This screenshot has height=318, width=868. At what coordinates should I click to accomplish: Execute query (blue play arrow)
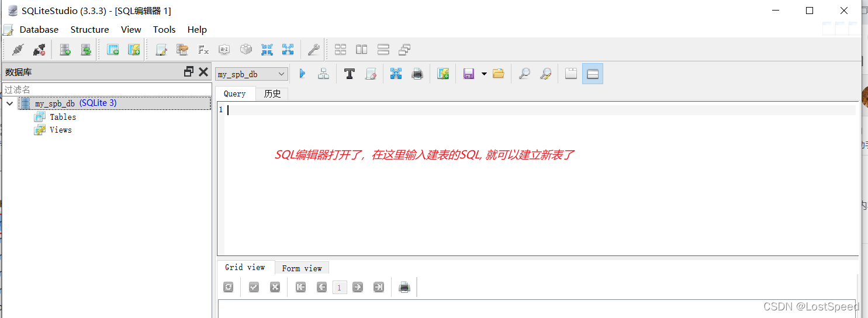pos(302,74)
